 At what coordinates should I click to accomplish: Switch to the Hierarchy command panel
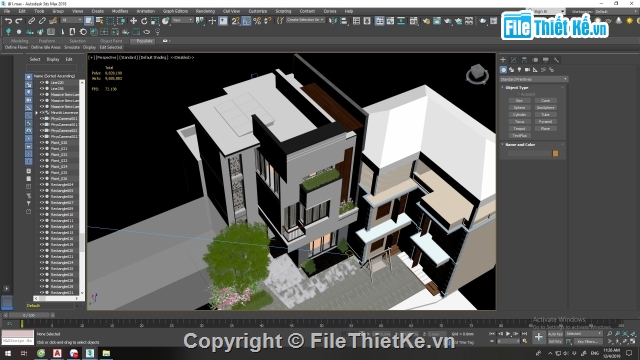[524, 60]
